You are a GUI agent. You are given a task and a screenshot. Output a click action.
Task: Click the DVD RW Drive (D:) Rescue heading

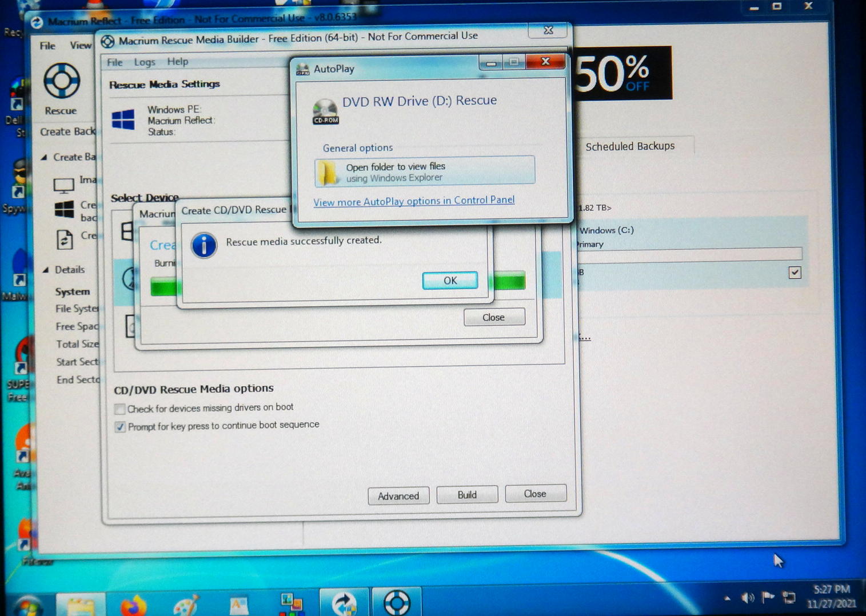[420, 101]
